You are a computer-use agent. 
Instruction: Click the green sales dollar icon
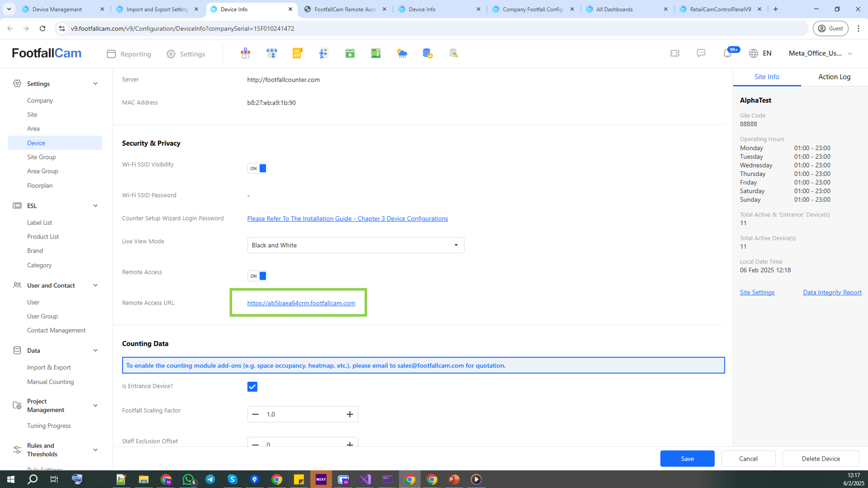click(x=376, y=53)
